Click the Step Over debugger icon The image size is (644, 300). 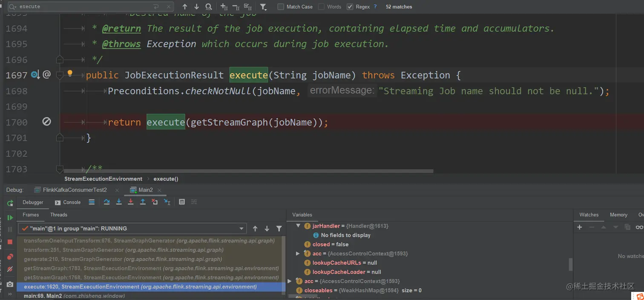[x=106, y=202]
